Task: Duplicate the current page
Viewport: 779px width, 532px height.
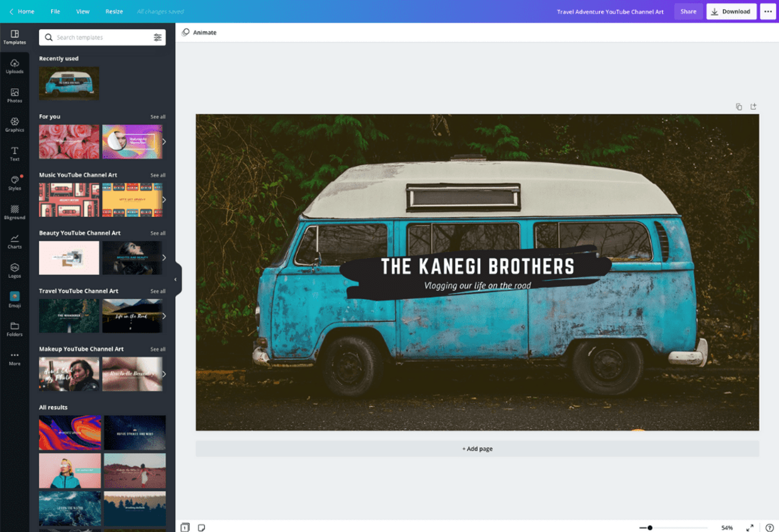Action: coord(739,106)
